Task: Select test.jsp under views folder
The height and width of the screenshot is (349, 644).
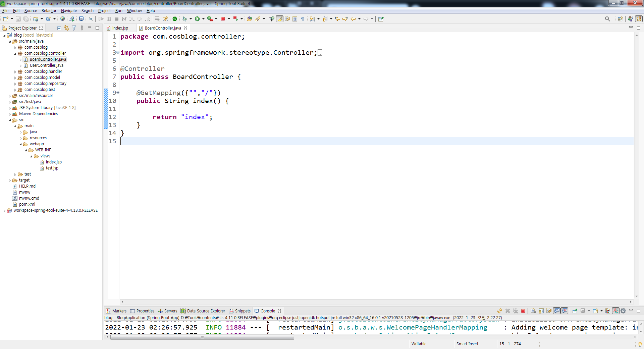Action: (52, 168)
